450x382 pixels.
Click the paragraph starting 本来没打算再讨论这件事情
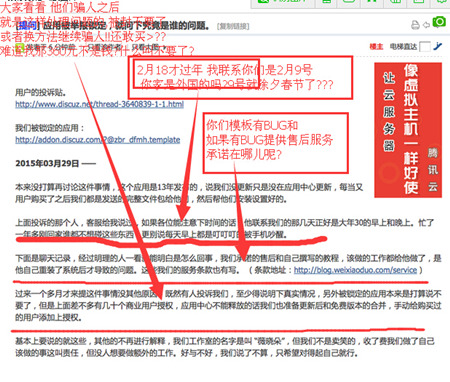click(189, 193)
